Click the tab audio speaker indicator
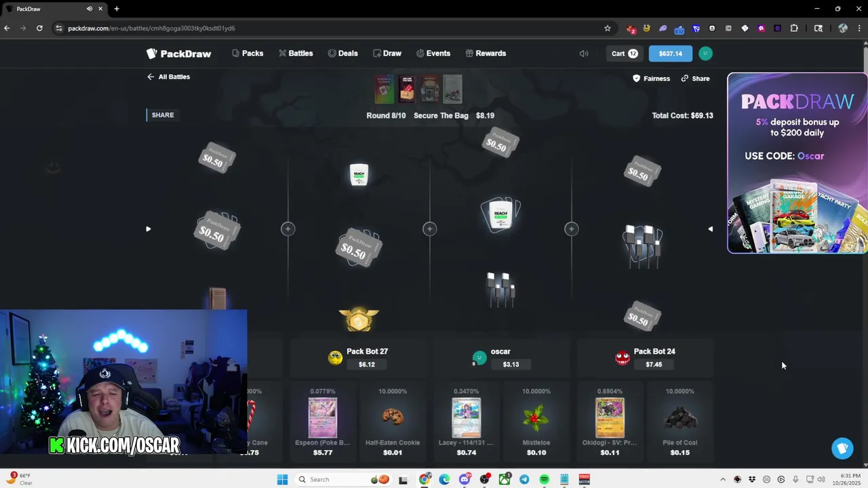This screenshot has width=868, height=488. 90,9
